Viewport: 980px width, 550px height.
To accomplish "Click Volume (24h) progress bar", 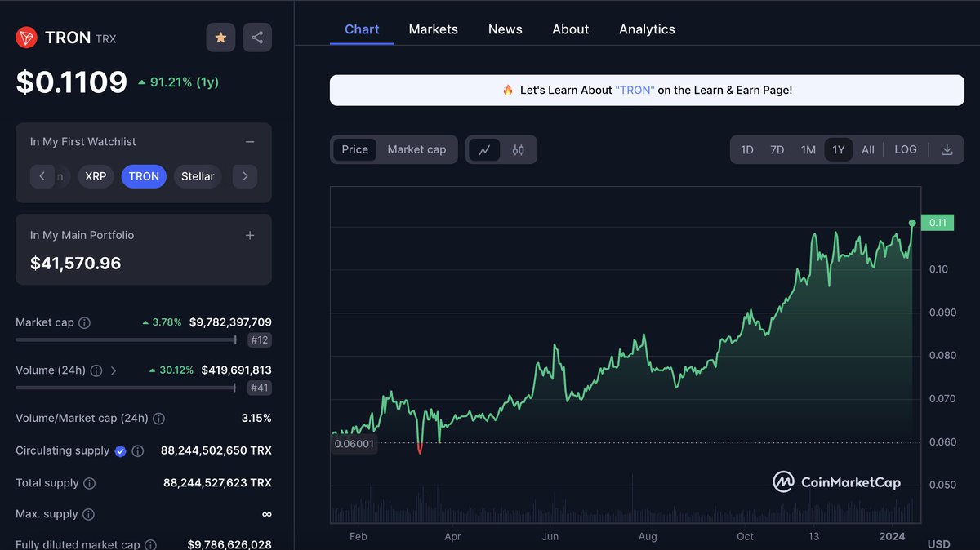I will point(126,388).
